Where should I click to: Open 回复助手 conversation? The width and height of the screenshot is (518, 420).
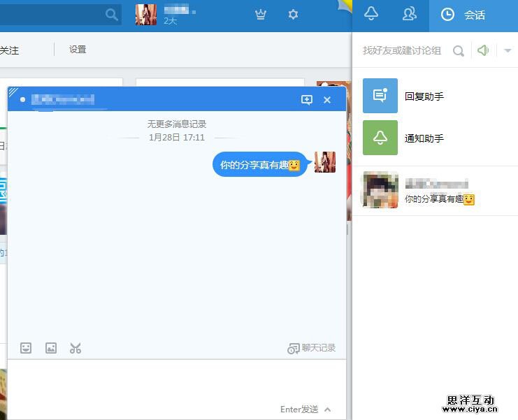[x=424, y=96]
